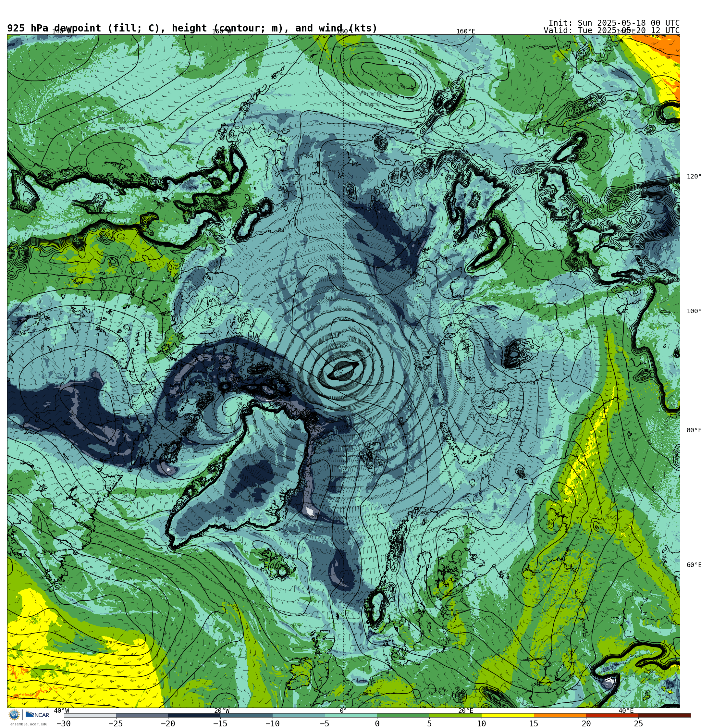Click the NCAR logo

coord(37,715)
